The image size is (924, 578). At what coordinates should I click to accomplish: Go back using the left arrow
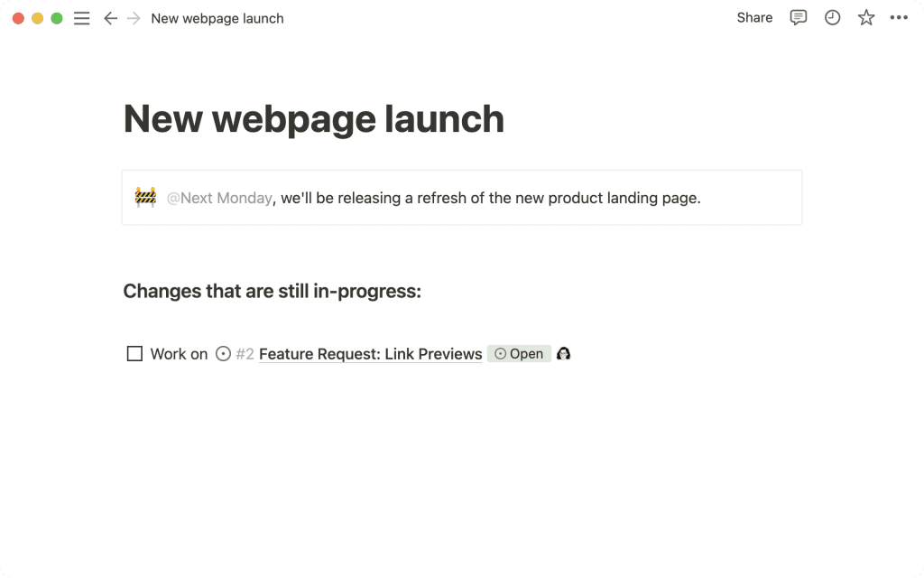point(110,18)
